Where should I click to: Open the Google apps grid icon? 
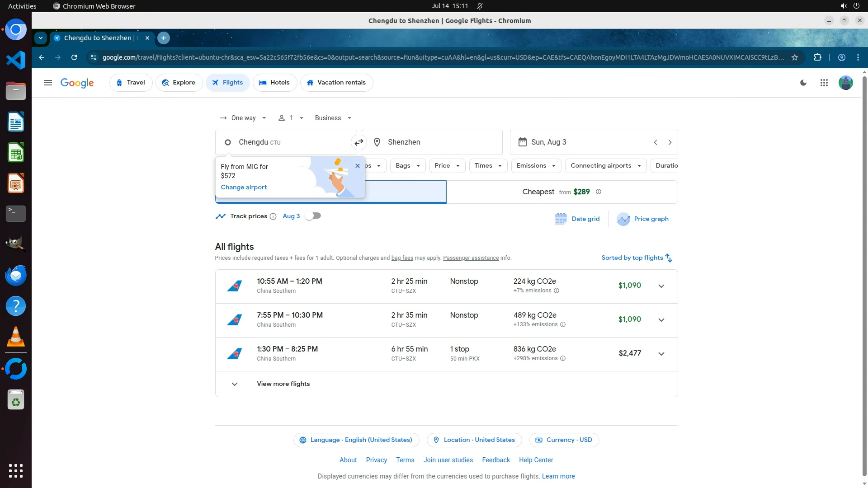[x=824, y=83]
